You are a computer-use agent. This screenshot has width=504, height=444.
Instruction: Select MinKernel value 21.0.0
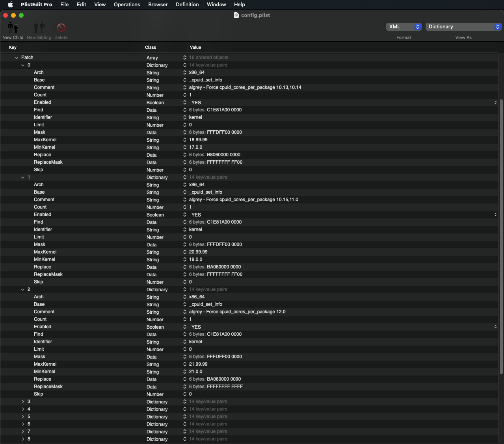point(195,372)
